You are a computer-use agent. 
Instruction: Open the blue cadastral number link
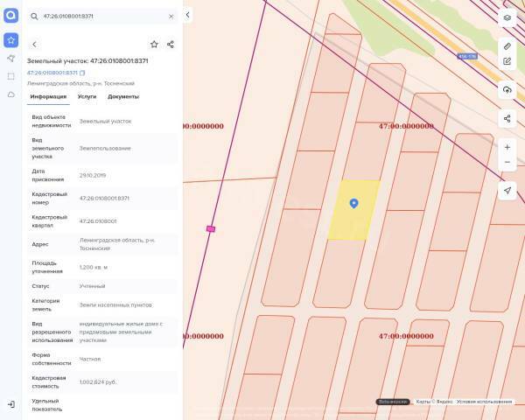click(x=52, y=73)
